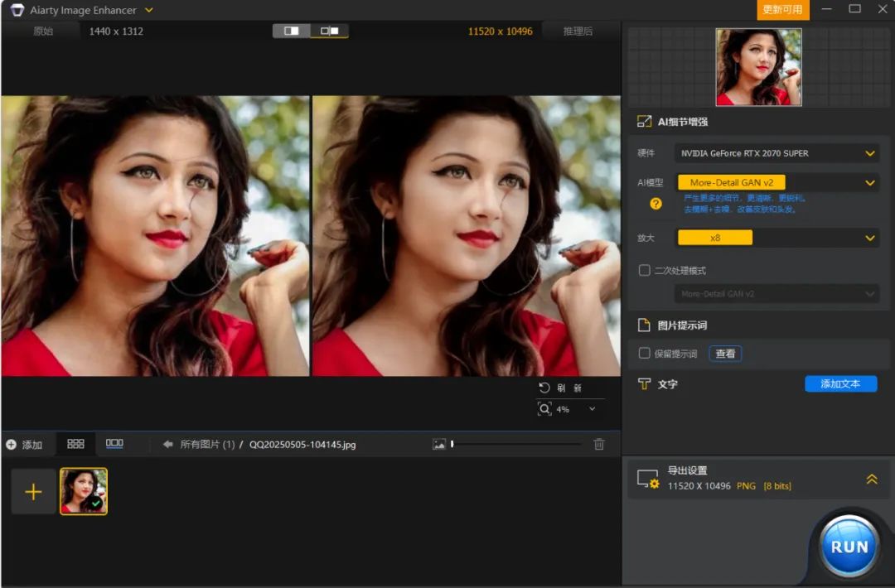Select the 推理后 result view tab
895x588 pixels.
(578, 31)
